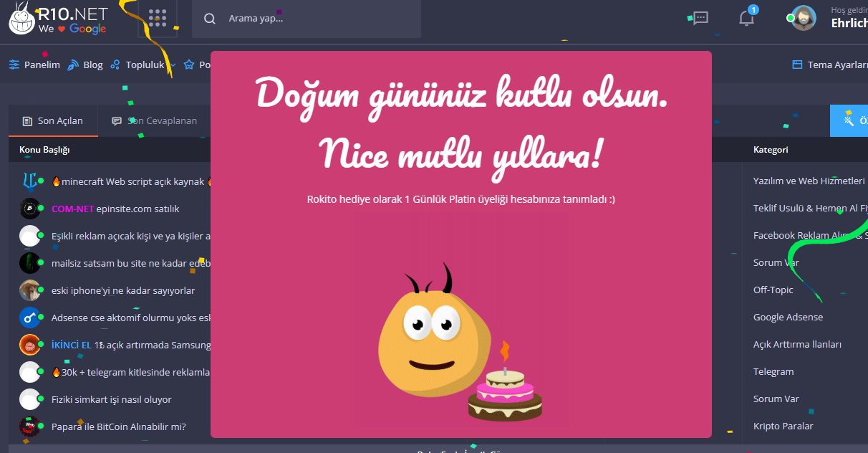Click the Tema Ayarları window icon
Viewport: 868px width, 453px height.
point(797,65)
